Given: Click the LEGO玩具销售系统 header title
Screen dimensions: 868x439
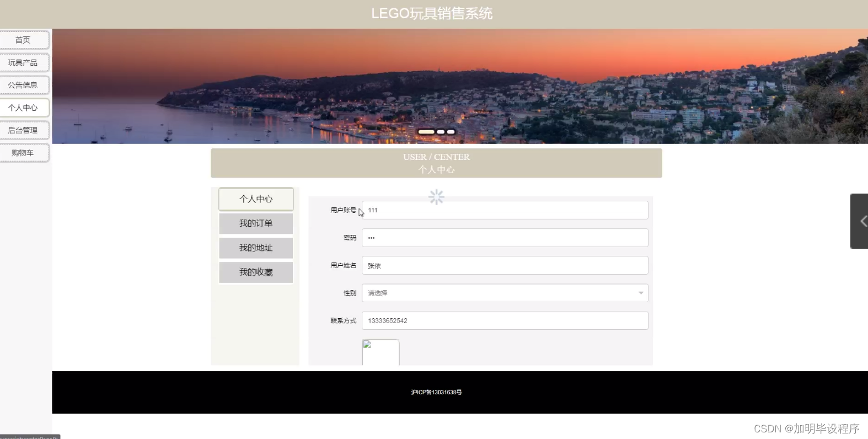Looking at the screenshot, I should pyautogui.click(x=432, y=13).
